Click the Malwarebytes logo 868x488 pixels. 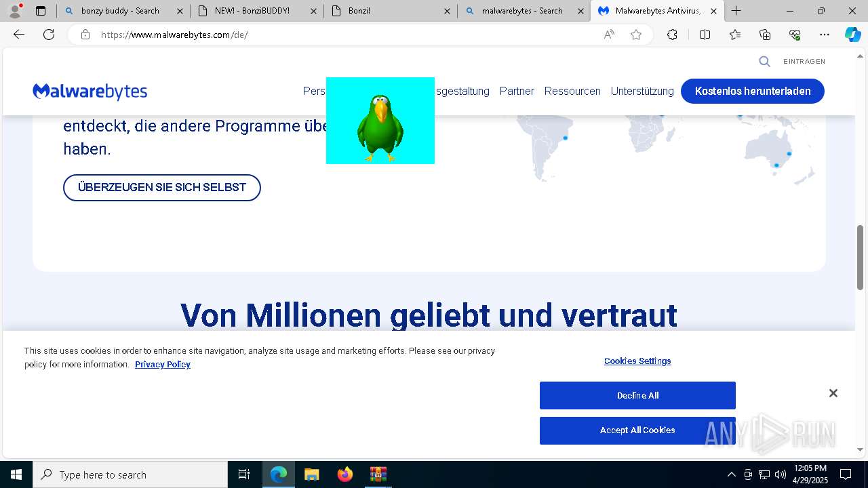point(90,91)
